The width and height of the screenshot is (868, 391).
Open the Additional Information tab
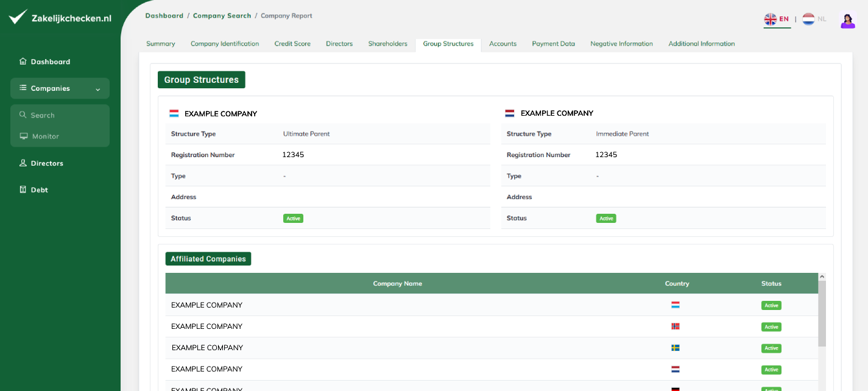tap(702, 44)
